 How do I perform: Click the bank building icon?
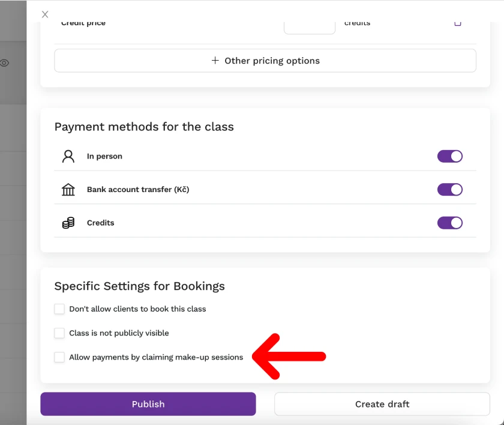(68, 190)
